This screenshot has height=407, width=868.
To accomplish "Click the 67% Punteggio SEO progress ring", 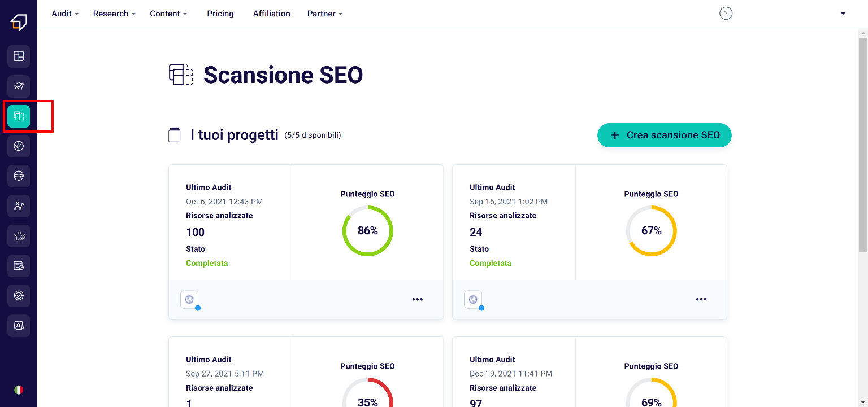I will coord(651,230).
